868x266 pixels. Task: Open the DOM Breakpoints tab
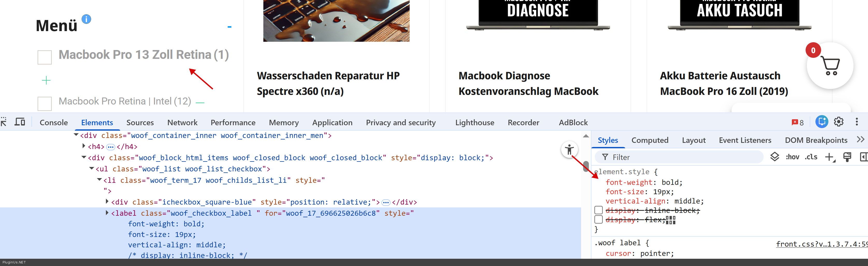(816, 140)
